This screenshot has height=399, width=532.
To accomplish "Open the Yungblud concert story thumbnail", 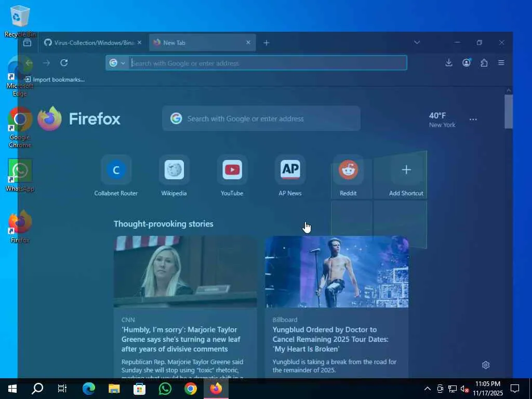I will [x=337, y=272].
